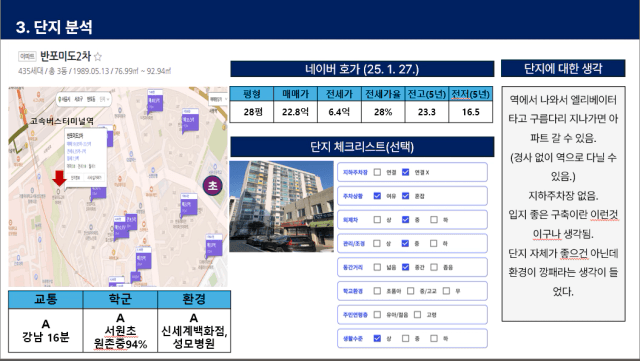Click the favorite star next to 반포미도2차
The height and width of the screenshot is (361, 640).
[98, 56]
